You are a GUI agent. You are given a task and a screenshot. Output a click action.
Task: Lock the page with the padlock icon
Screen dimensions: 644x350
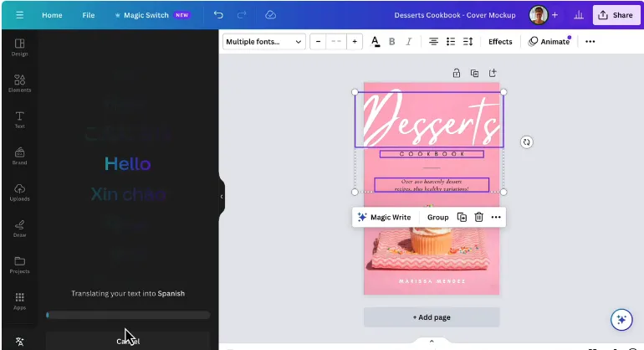pos(457,73)
